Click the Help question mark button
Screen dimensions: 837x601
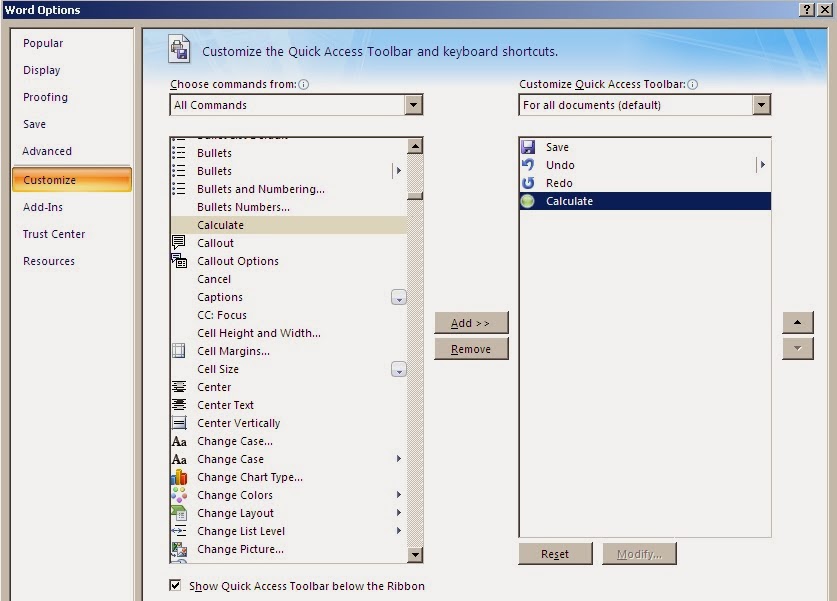click(807, 9)
